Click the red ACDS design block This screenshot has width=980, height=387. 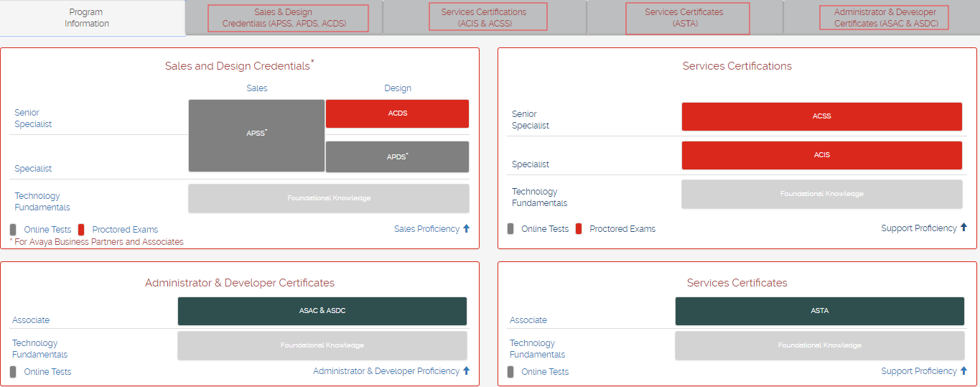(x=397, y=113)
